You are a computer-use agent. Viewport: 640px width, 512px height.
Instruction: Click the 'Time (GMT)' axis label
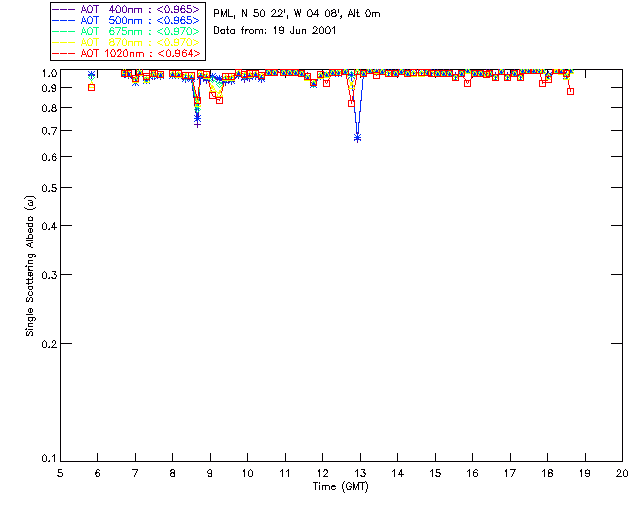pyautogui.click(x=340, y=487)
